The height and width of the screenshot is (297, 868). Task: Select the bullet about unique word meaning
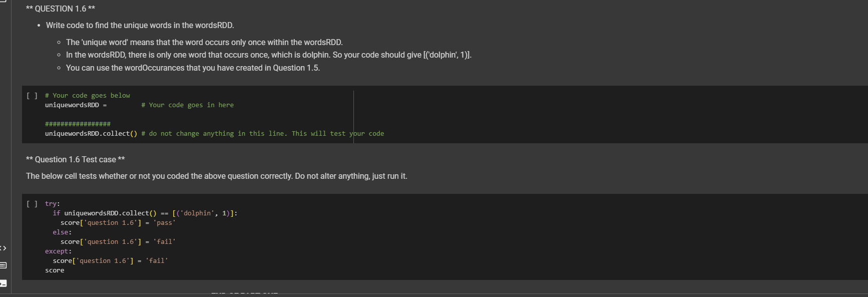click(x=205, y=42)
